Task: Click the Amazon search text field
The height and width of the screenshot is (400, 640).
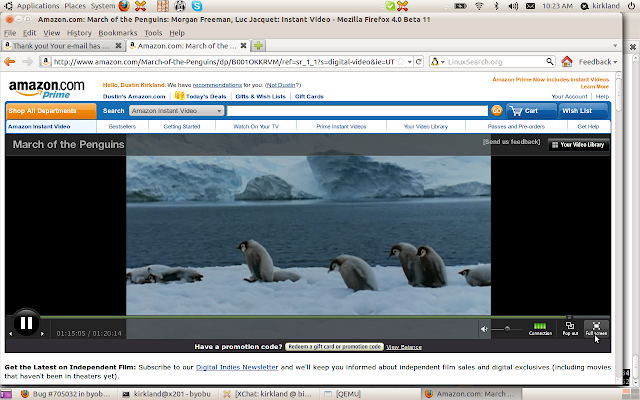Action: pyautogui.click(x=357, y=111)
